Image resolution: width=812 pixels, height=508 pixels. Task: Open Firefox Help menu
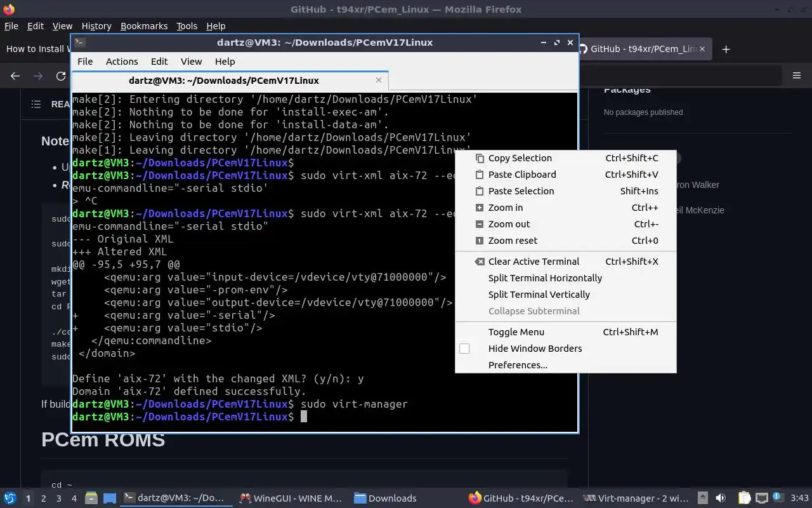(216, 26)
